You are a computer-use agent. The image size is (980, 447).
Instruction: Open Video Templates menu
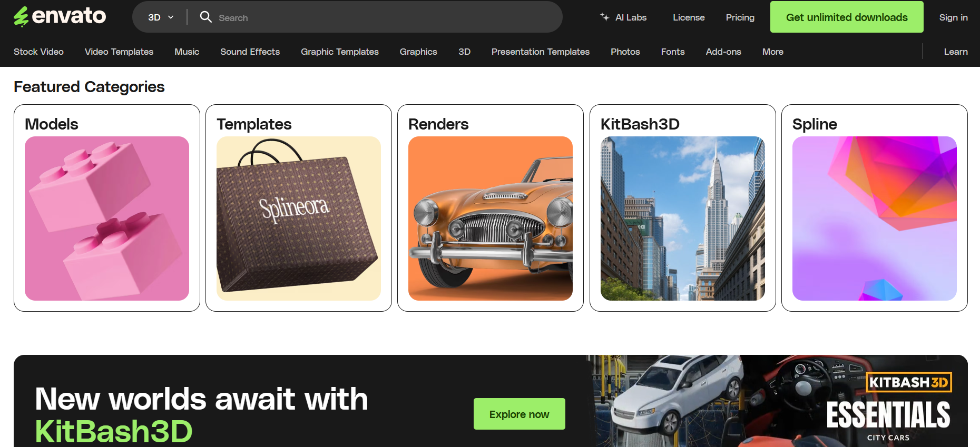119,52
